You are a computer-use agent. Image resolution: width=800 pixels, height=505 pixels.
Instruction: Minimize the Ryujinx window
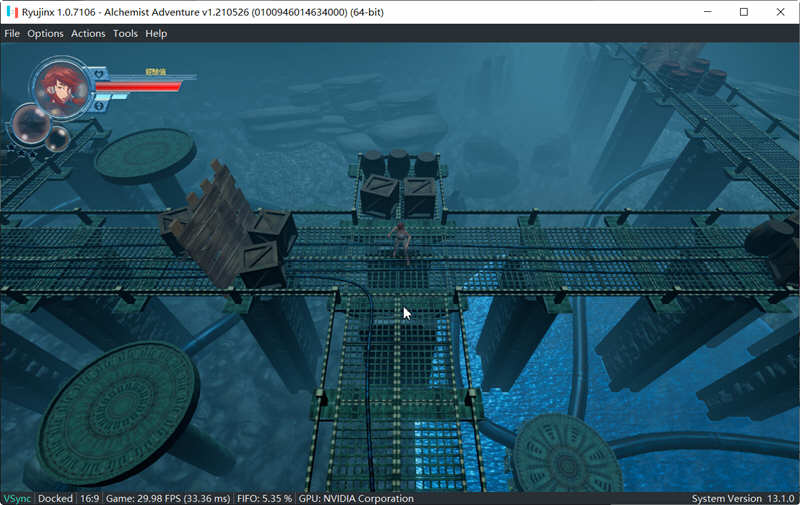click(x=707, y=12)
